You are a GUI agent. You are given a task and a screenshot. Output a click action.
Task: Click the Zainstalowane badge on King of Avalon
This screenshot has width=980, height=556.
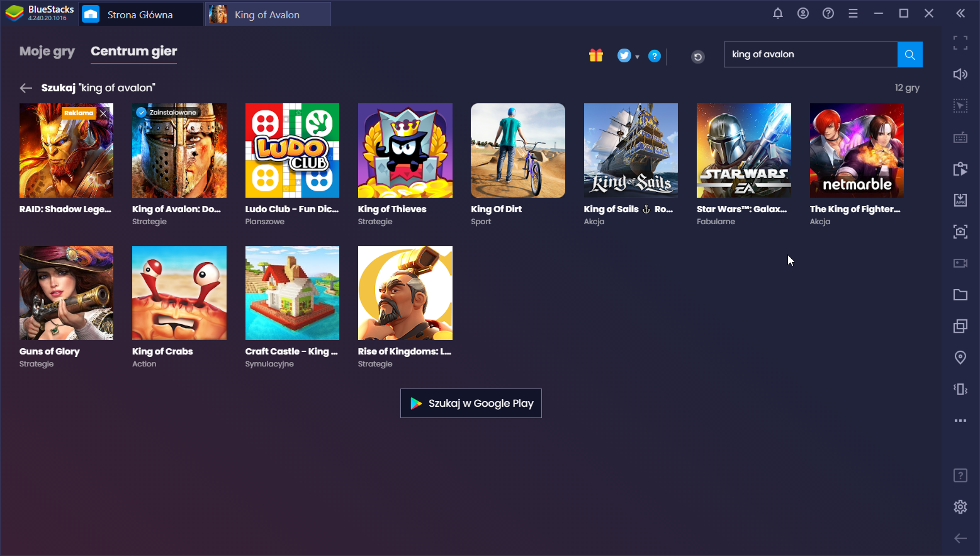pyautogui.click(x=167, y=112)
